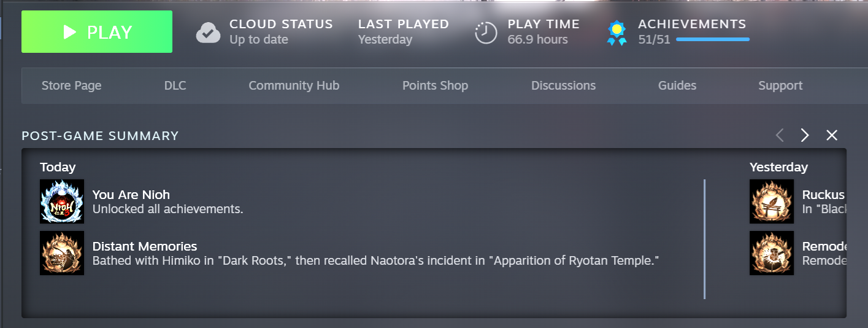Go to the Points Shop
This screenshot has width=868, height=328.
[435, 85]
